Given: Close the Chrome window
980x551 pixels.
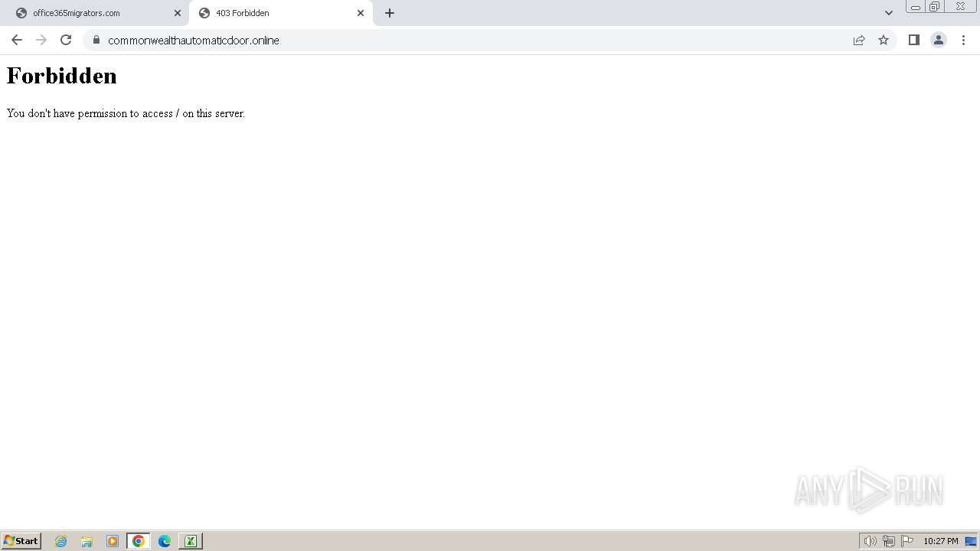Looking at the screenshot, I should click(x=960, y=7).
